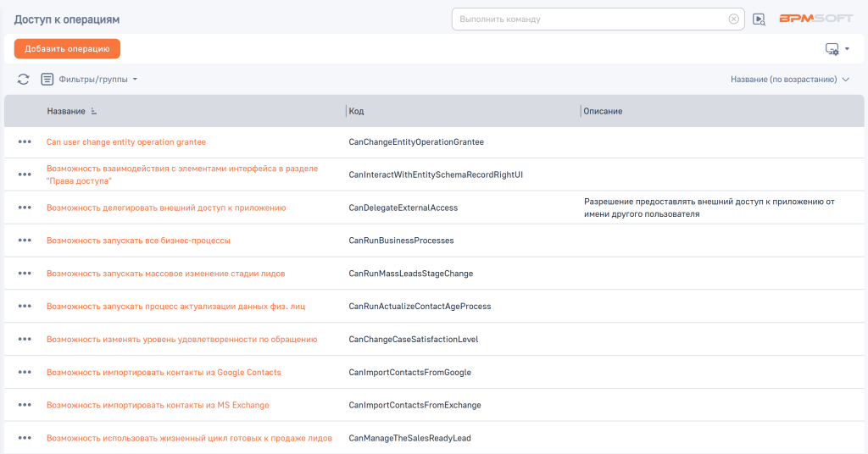Open row menu for Can user change entity
The image size is (868, 454).
pyautogui.click(x=25, y=141)
